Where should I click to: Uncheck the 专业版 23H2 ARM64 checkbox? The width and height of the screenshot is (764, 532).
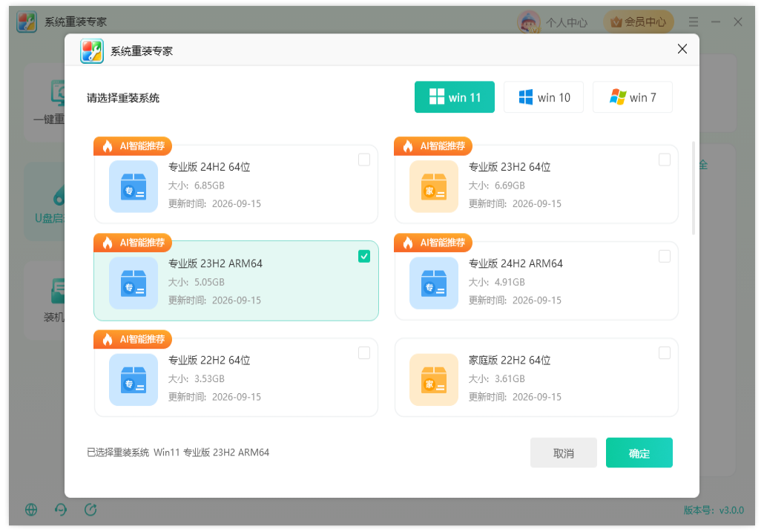(x=364, y=256)
